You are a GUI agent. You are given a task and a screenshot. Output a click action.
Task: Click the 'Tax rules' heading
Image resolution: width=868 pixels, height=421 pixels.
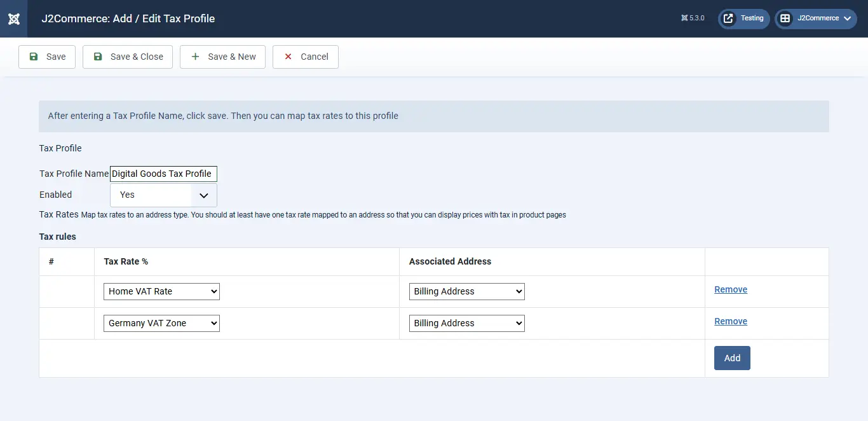[58, 237]
